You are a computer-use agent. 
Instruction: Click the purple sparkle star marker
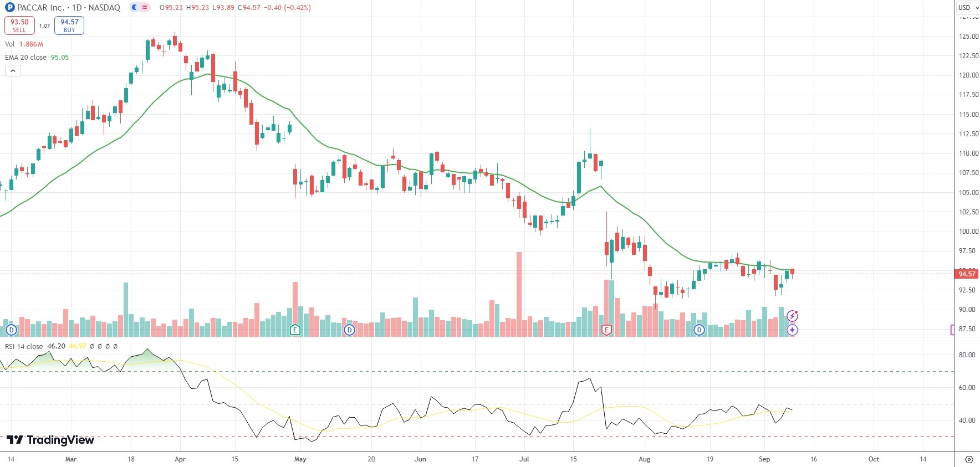[793, 330]
